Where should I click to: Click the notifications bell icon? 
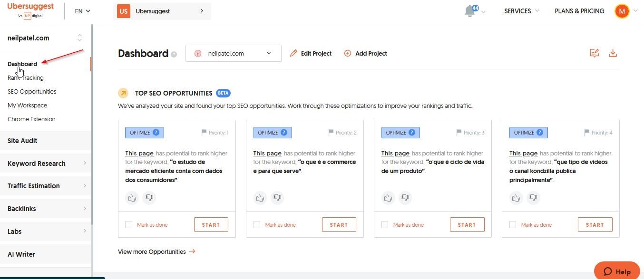[470, 11]
